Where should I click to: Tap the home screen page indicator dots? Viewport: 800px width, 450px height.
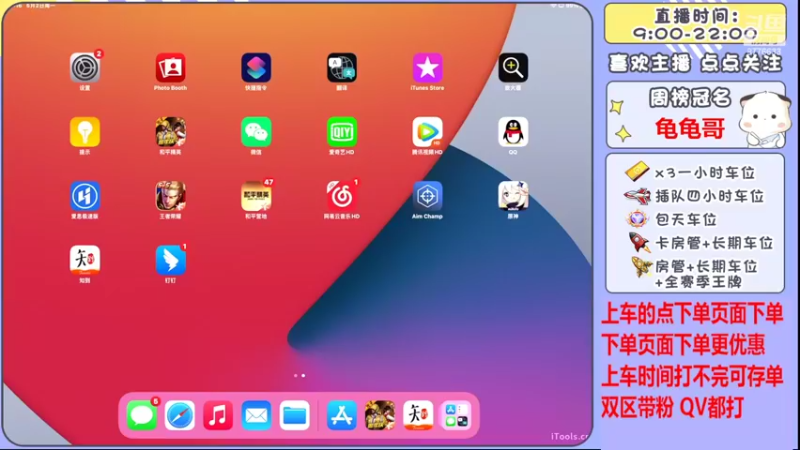[x=299, y=376]
